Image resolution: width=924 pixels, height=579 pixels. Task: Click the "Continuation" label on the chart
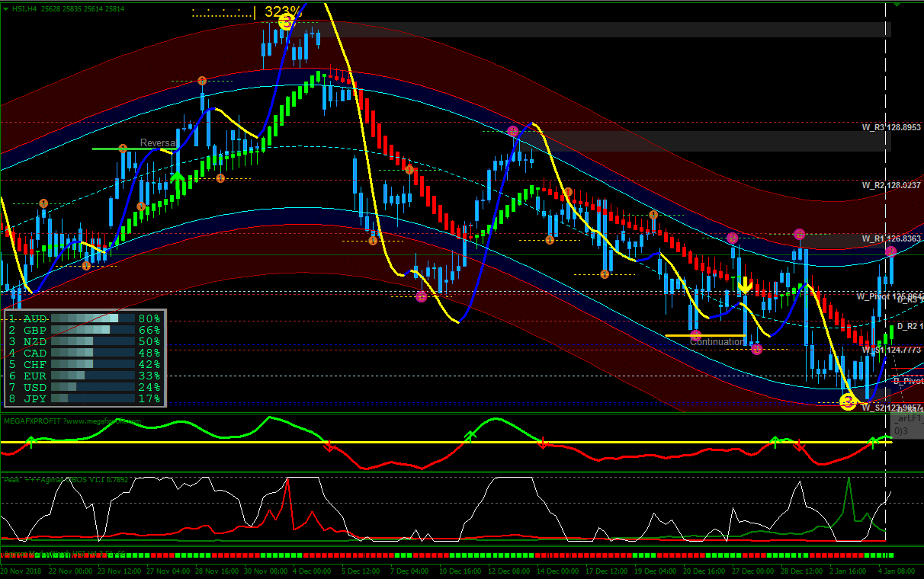pyautogui.click(x=717, y=342)
